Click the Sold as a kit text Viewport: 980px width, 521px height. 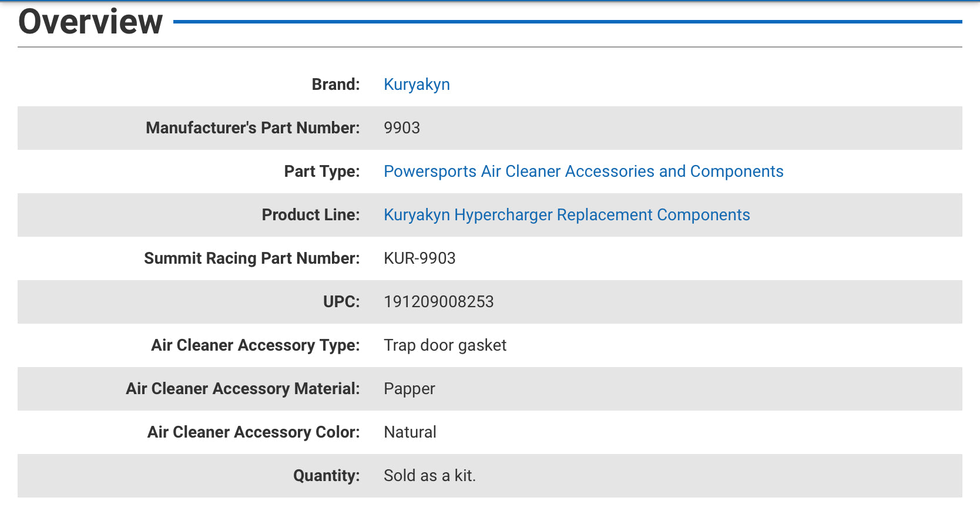coord(429,476)
